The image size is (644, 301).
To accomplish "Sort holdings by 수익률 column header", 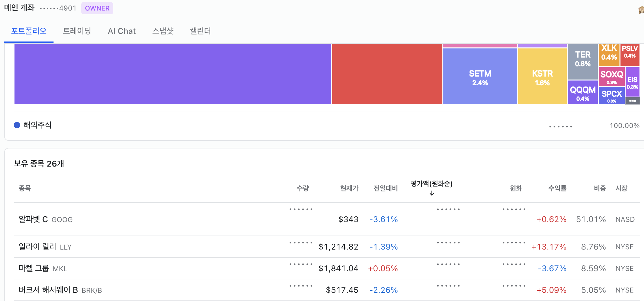I will click(557, 188).
